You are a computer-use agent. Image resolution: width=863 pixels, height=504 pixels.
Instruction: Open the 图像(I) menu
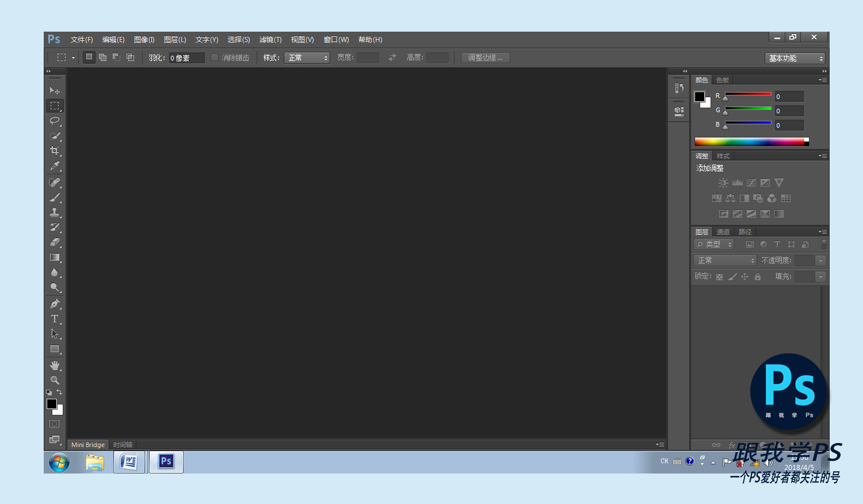click(x=144, y=40)
